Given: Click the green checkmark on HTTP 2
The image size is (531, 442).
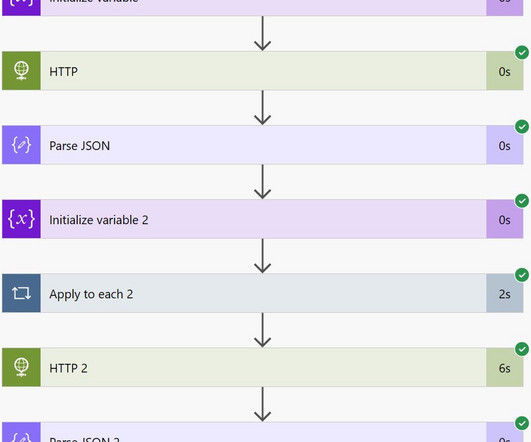Looking at the screenshot, I should pyautogui.click(x=522, y=349).
